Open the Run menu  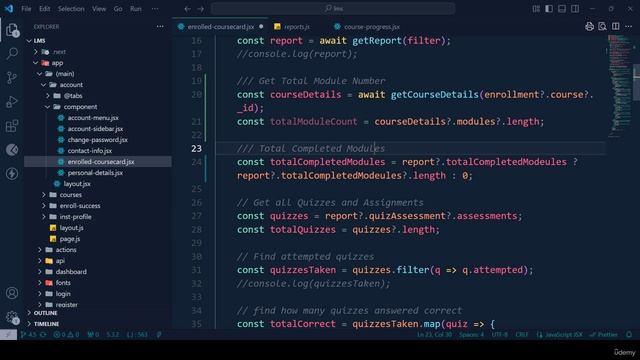tap(136, 9)
